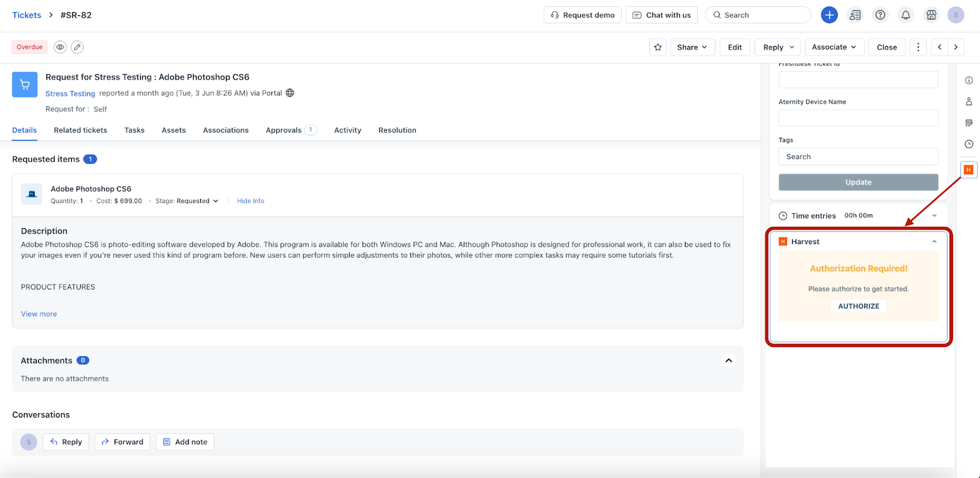Screen dimensions: 980x478
Task: Open the user profile avatar in the header
Action: [x=956, y=15]
